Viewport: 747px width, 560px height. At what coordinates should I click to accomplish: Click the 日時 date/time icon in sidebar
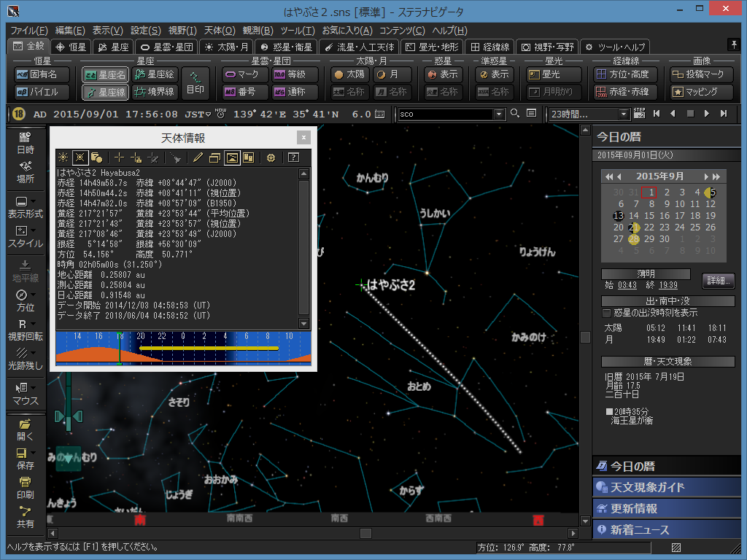tap(26, 143)
